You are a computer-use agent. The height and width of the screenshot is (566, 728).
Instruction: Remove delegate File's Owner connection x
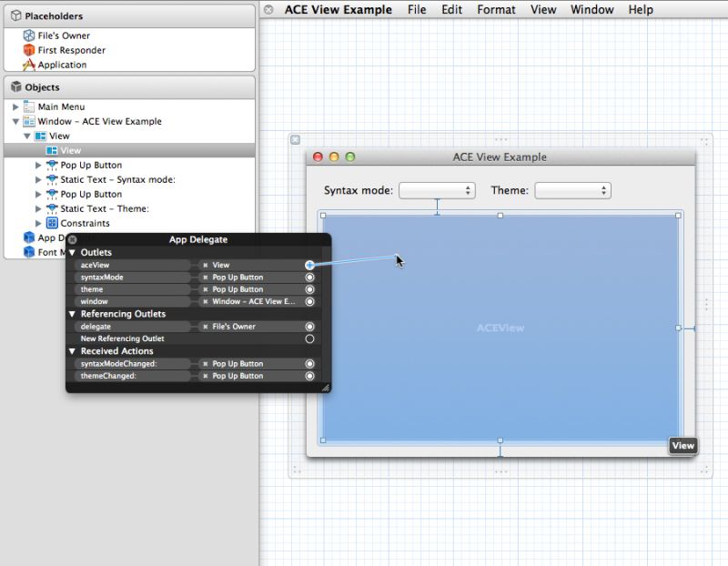click(206, 327)
